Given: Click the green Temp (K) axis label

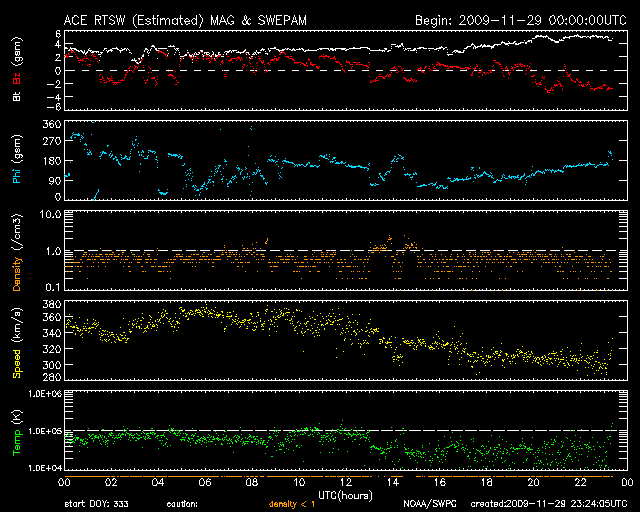Looking at the screenshot, I should 16,430.
